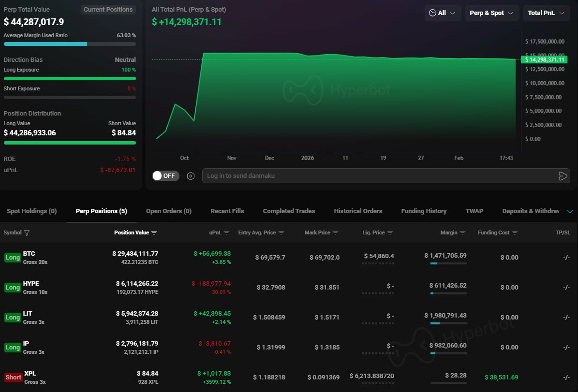Expand more tabs with blue chevron

coord(569,212)
